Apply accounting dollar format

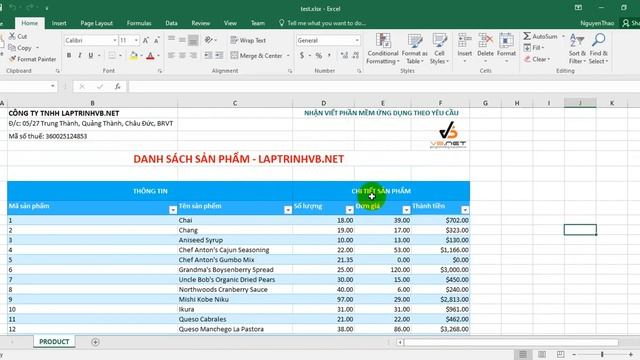pos(302,55)
